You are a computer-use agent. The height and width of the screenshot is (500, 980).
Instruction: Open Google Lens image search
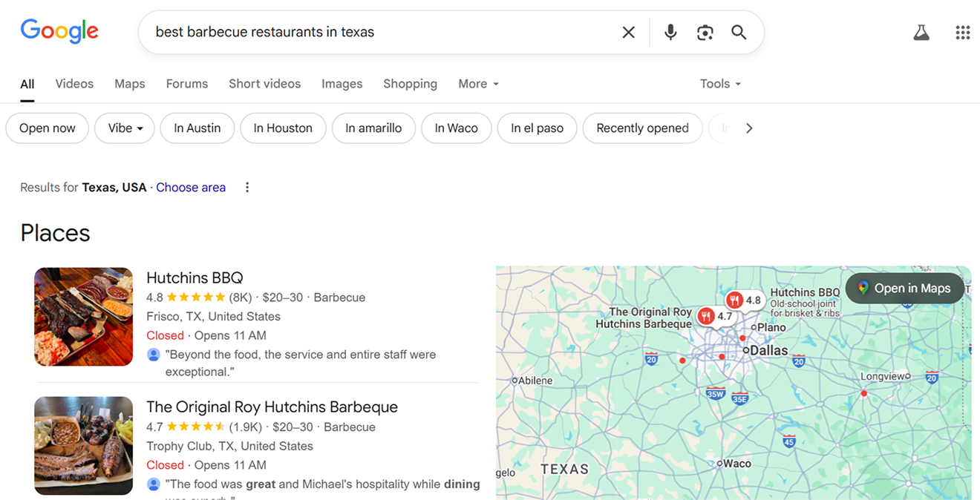(x=705, y=32)
